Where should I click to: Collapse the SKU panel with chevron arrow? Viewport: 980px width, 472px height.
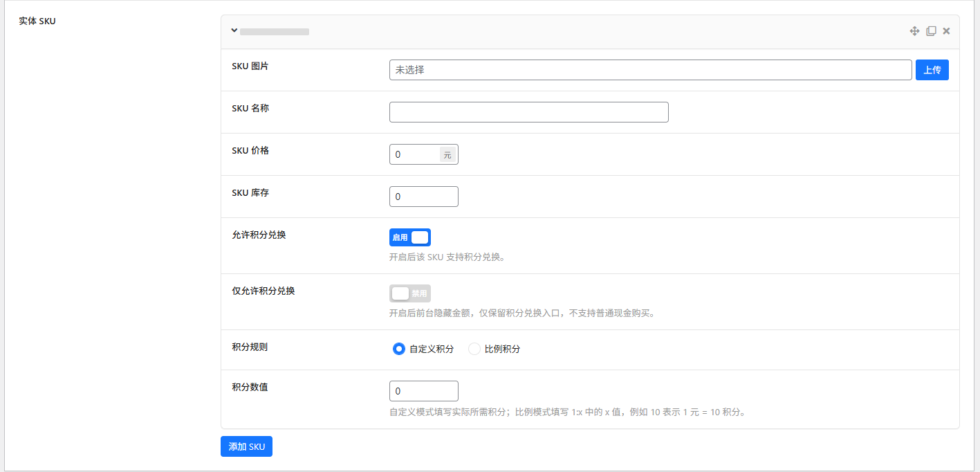click(234, 30)
